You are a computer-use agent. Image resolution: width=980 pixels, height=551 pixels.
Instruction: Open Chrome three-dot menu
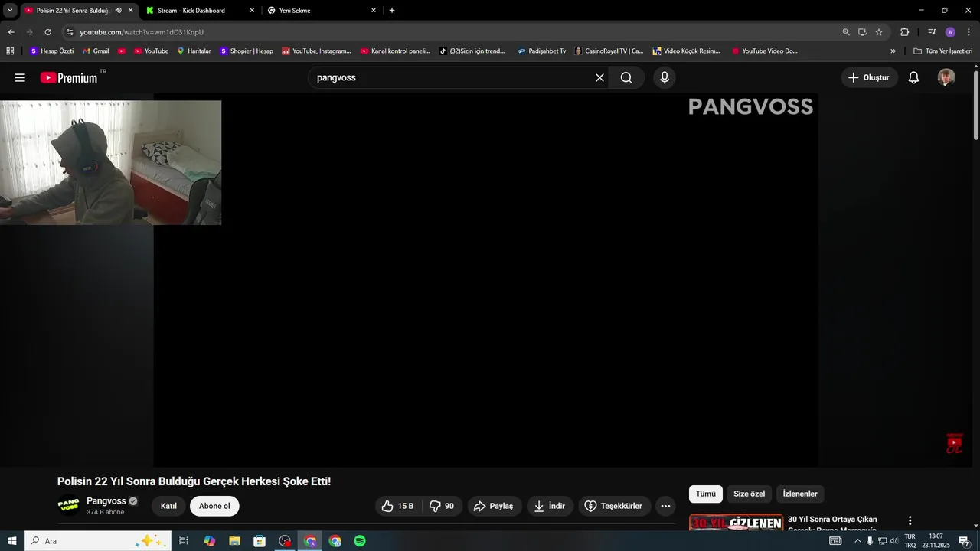pos(969,32)
